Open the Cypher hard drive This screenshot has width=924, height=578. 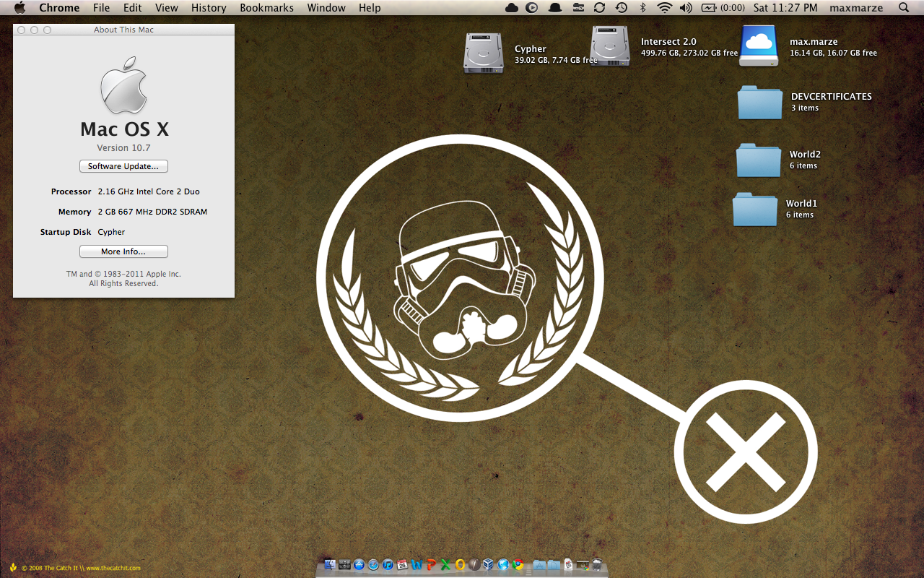click(483, 53)
